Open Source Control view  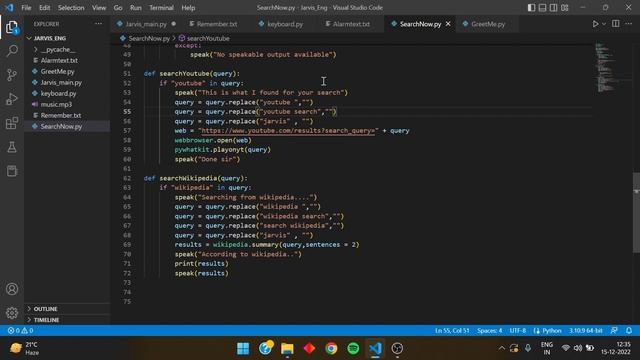[12, 75]
